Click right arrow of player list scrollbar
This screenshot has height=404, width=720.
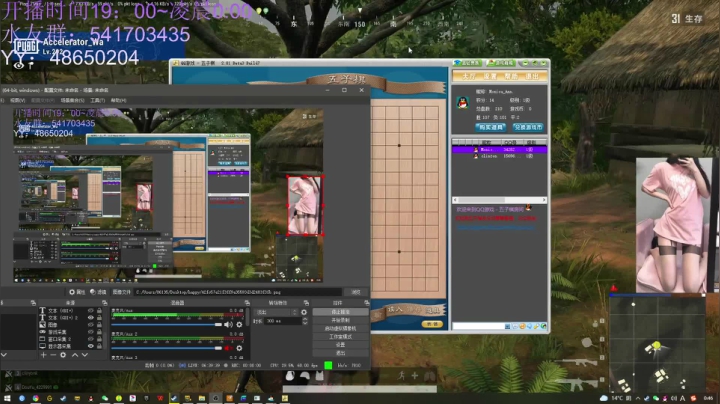544,200
